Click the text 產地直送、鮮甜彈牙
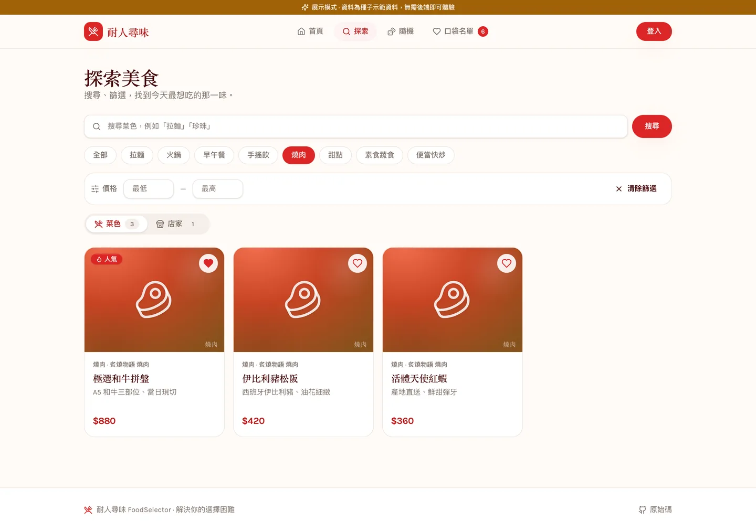The image size is (756, 532). tap(424, 392)
